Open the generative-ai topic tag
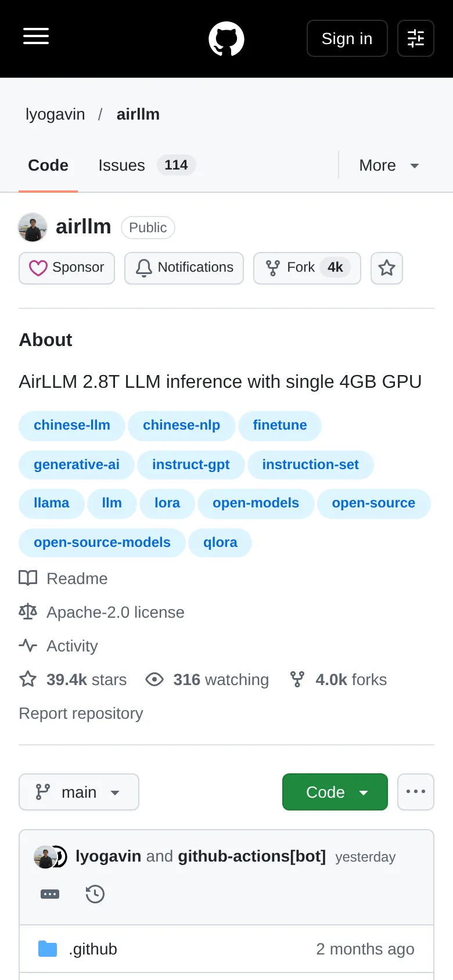Viewport: 453px width, 980px height. point(77,465)
